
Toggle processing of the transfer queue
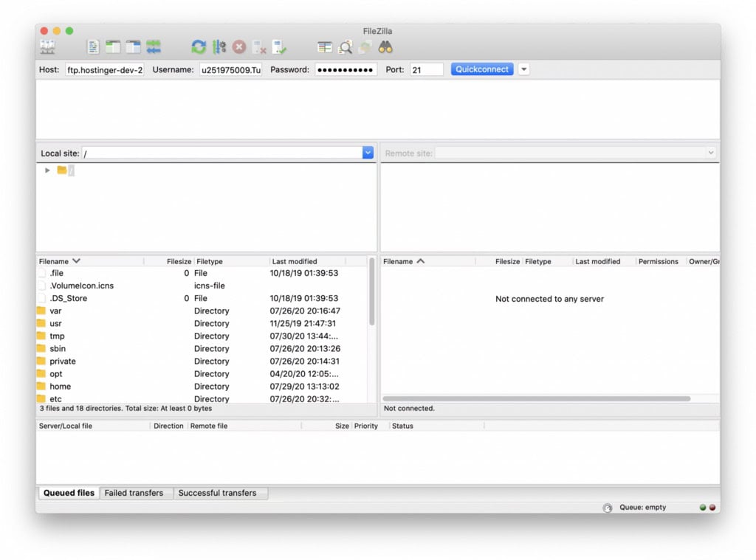(x=219, y=47)
